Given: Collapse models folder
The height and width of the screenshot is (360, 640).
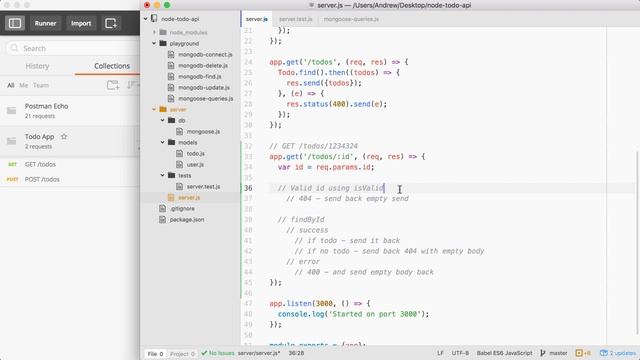Looking at the screenshot, I should click(x=162, y=142).
